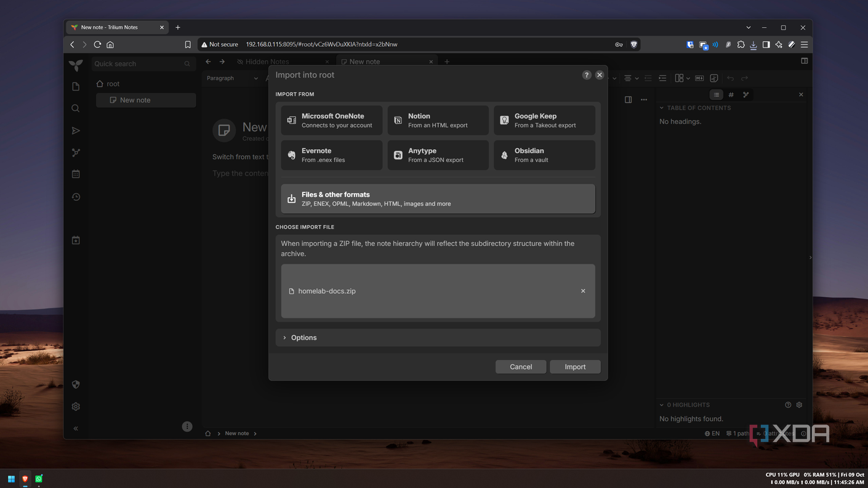Click the help question mark in dialog
This screenshot has width=868, height=488.
point(587,75)
